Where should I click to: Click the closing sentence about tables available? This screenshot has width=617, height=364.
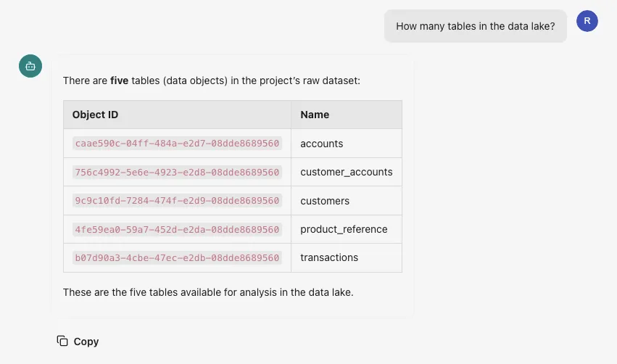pos(207,292)
